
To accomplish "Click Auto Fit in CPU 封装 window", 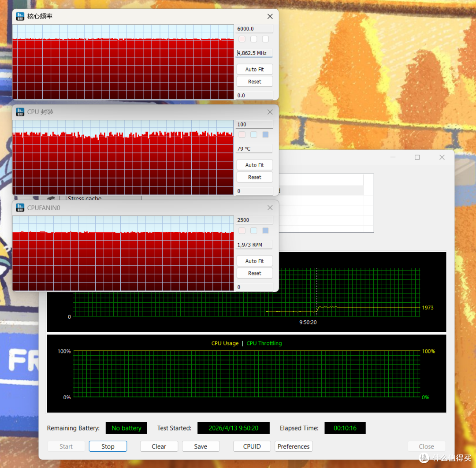I will click(254, 165).
